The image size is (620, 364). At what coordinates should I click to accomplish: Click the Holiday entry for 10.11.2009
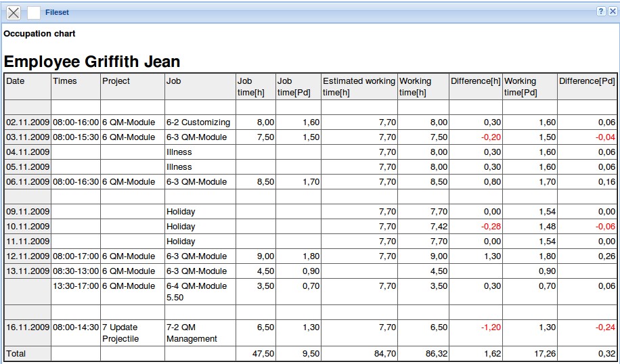click(x=181, y=227)
